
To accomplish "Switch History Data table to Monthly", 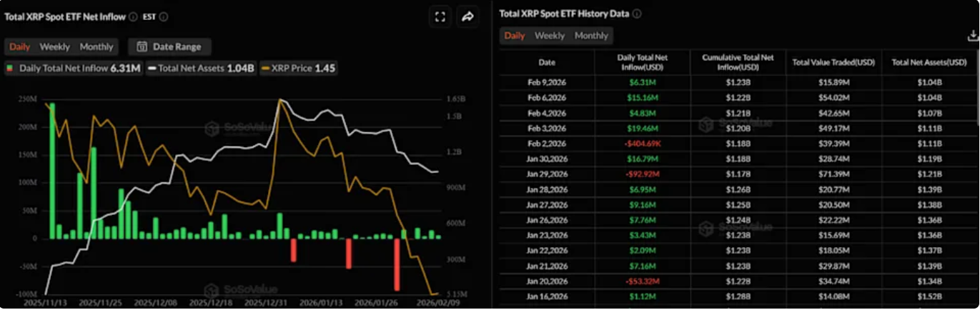I will click(x=591, y=36).
